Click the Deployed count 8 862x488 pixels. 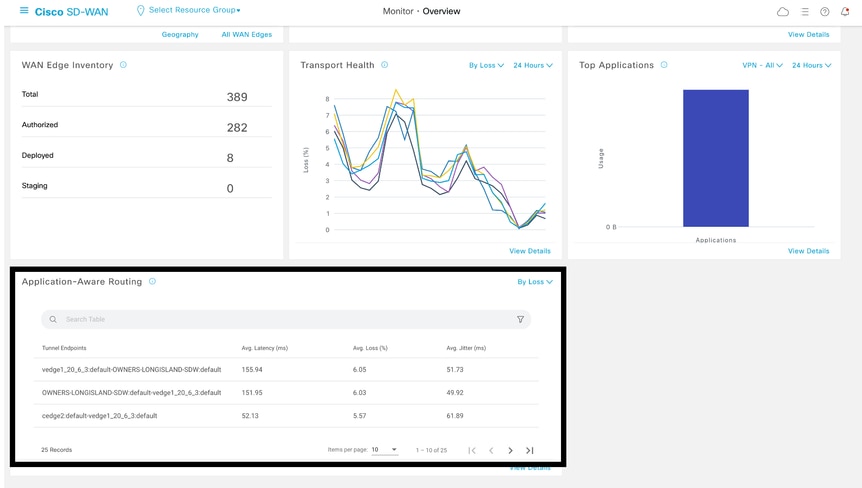click(230, 158)
